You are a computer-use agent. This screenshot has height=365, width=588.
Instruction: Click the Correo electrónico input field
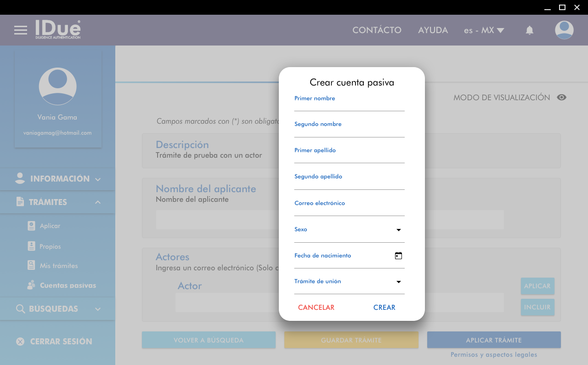point(349,211)
